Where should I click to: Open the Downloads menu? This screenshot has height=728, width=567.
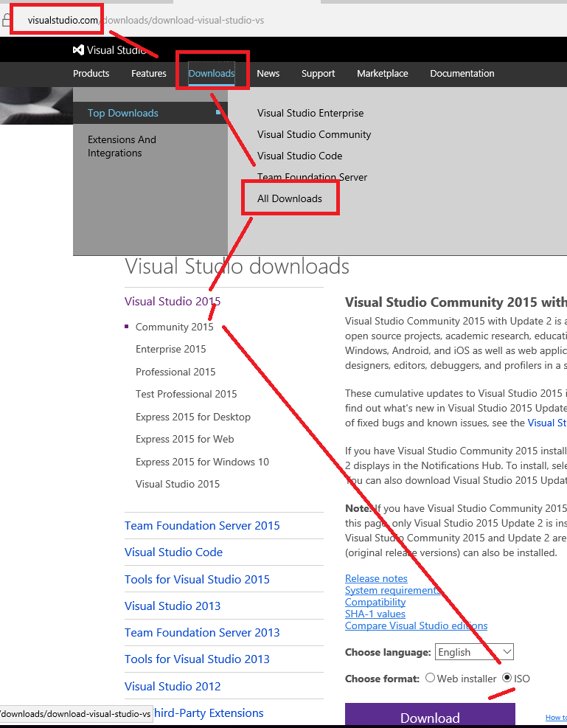pos(212,73)
